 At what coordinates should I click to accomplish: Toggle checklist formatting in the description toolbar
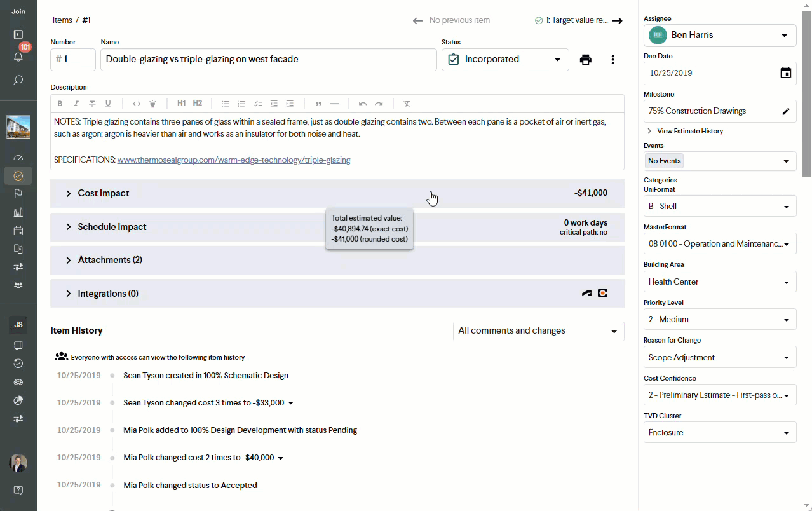[x=257, y=104]
